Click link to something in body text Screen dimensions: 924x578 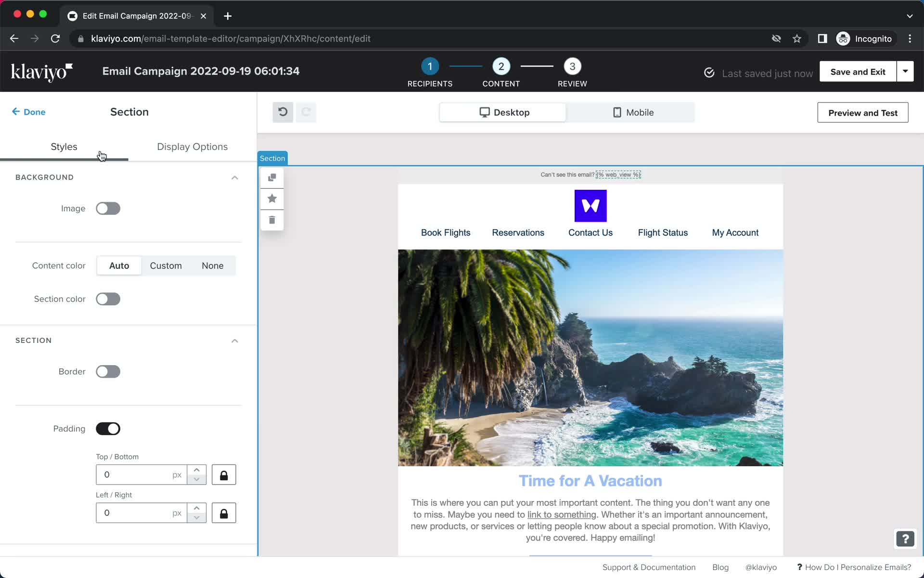pos(562,514)
